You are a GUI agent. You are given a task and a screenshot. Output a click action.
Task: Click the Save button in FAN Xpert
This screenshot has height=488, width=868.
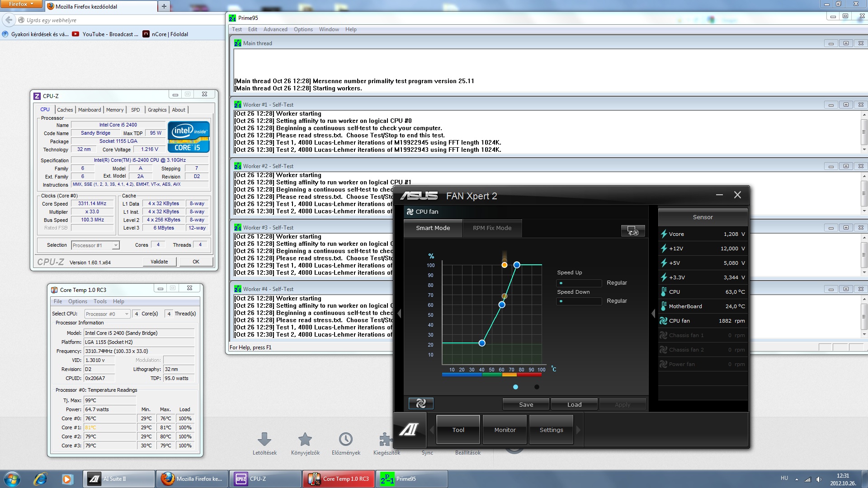tap(526, 404)
